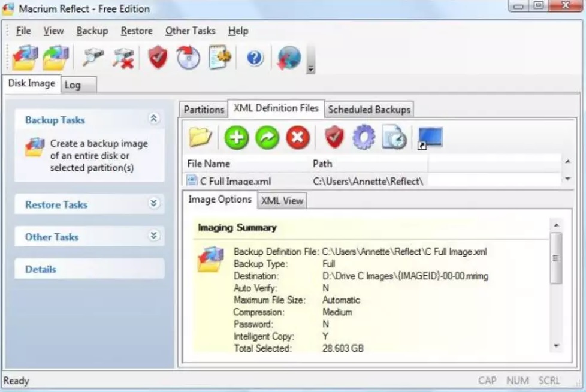Open the Backup menu
The width and height of the screenshot is (586, 392).
(92, 31)
